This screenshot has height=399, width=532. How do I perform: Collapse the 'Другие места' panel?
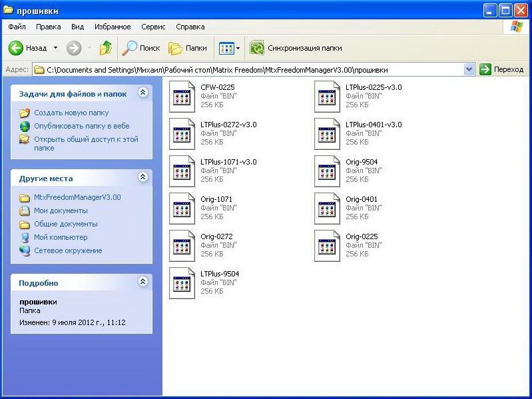pyautogui.click(x=143, y=177)
